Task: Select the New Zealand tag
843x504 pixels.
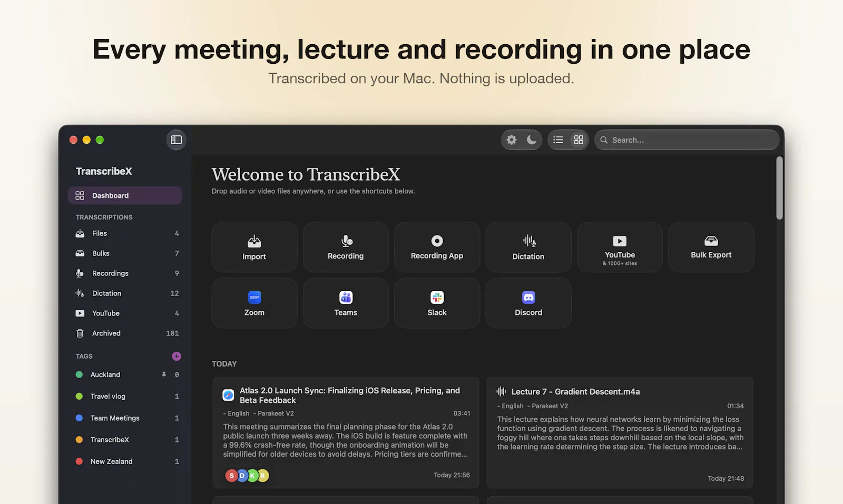Action: [x=125, y=461]
